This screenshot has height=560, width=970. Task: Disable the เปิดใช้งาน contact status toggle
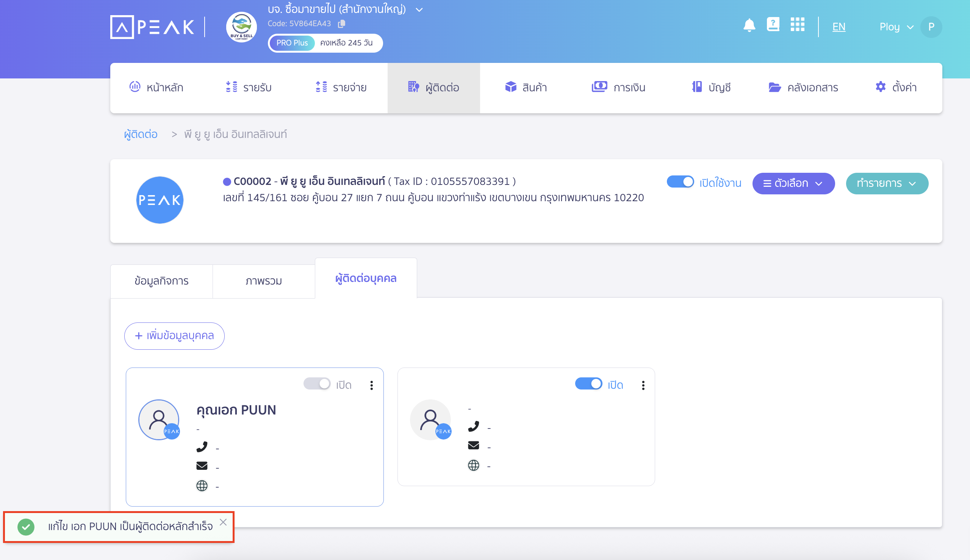(x=681, y=183)
